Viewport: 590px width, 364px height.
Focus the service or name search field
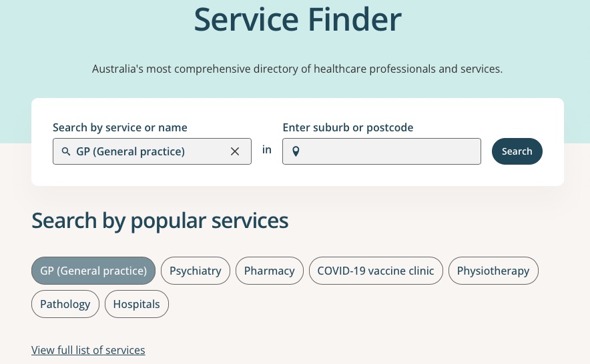152,151
